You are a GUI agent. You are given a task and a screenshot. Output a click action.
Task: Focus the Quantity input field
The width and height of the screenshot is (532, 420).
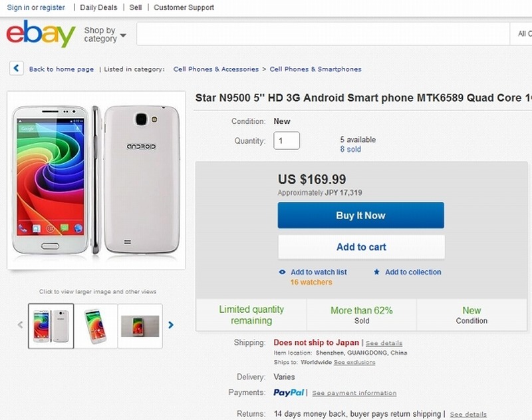click(x=287, y=140)
